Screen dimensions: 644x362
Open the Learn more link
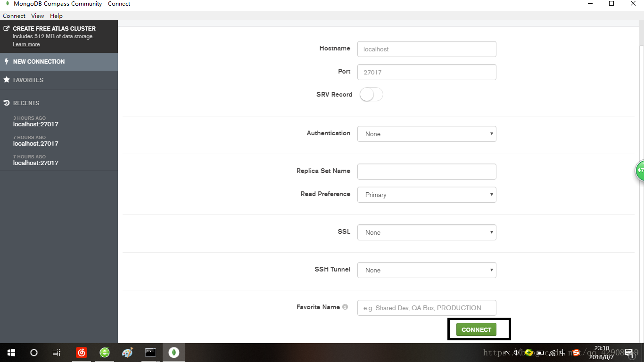coord(26,44)
